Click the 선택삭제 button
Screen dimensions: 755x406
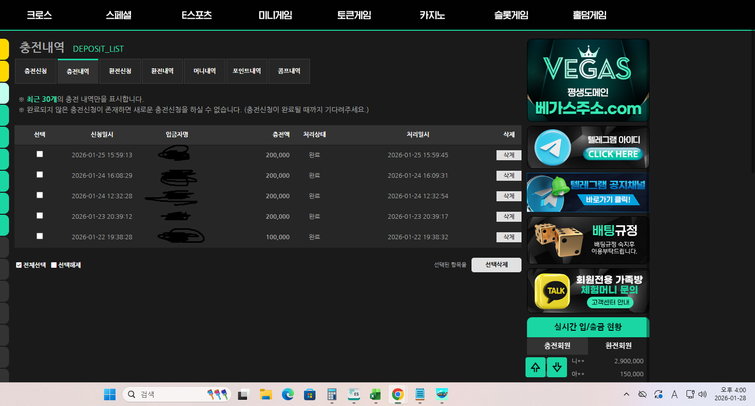click(496, 265)
